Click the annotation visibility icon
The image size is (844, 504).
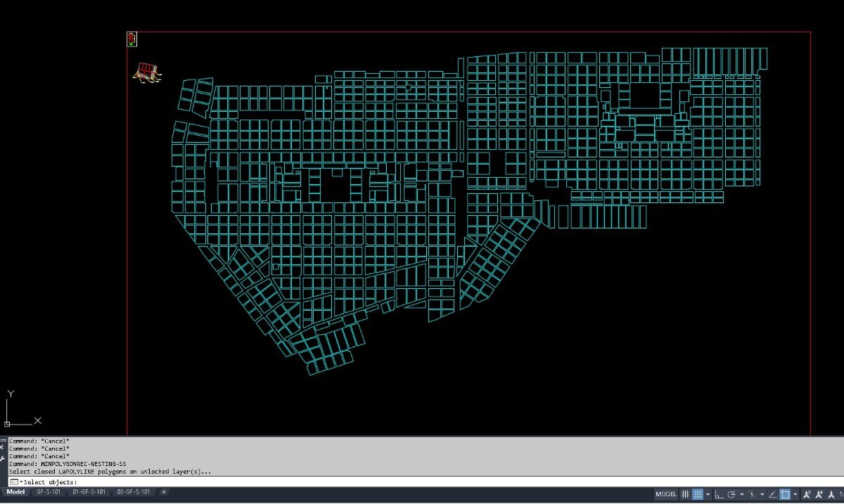(806, 494)
